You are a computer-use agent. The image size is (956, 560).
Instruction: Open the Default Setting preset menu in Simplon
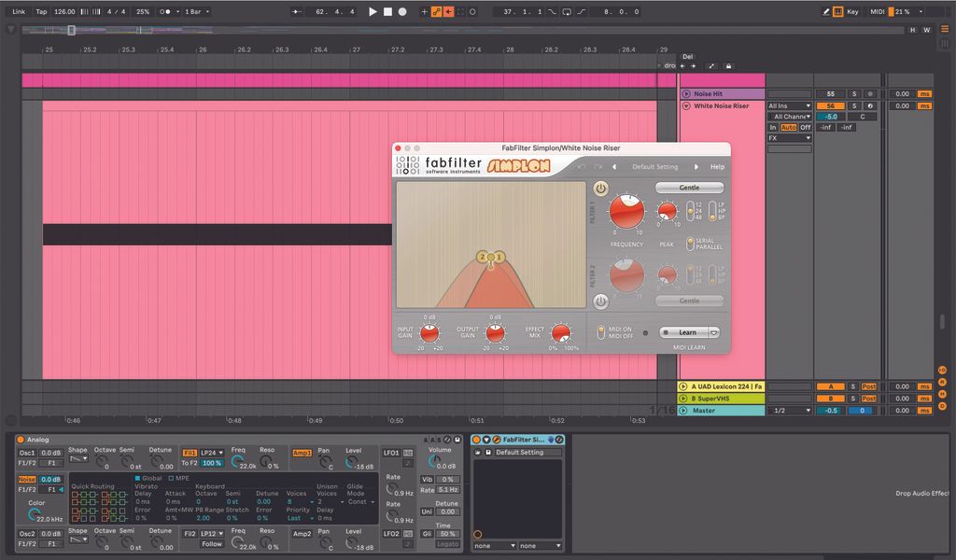tap(654, 167)
